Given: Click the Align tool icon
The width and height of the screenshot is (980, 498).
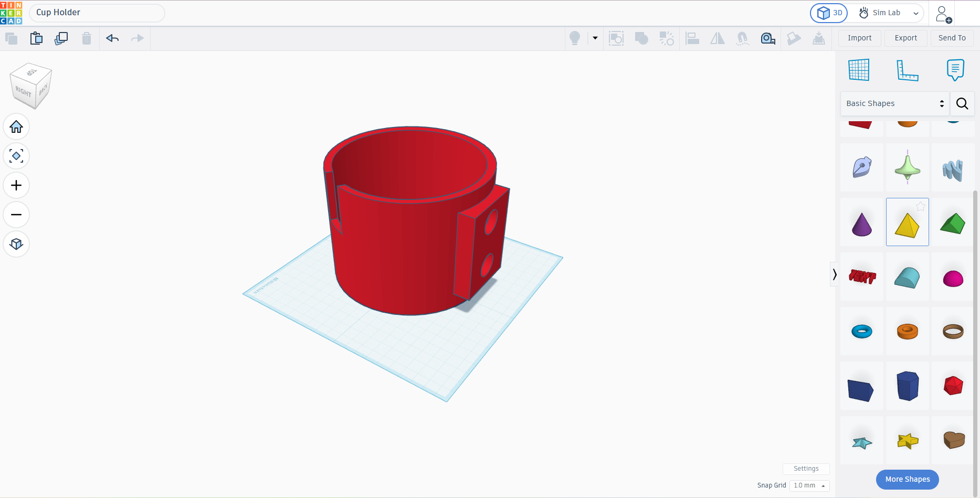Looking at the screenshot, I should pyautogui.click(x=692, y=38).
